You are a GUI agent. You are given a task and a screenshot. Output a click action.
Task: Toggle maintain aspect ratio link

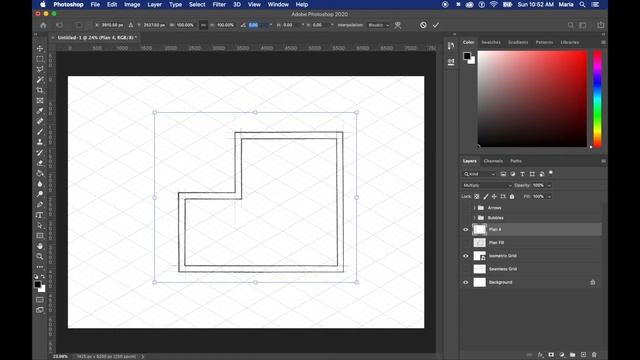click(203, 25)
